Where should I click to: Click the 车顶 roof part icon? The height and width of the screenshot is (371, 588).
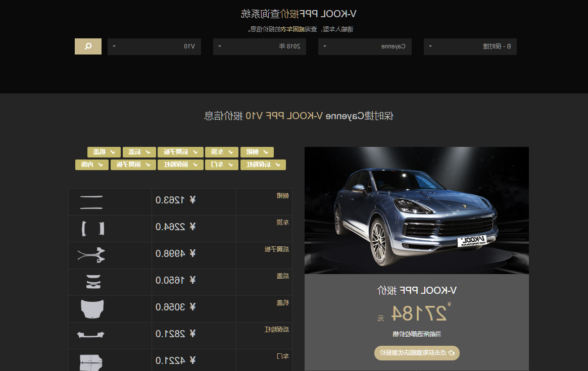click(x=92, y=228)
